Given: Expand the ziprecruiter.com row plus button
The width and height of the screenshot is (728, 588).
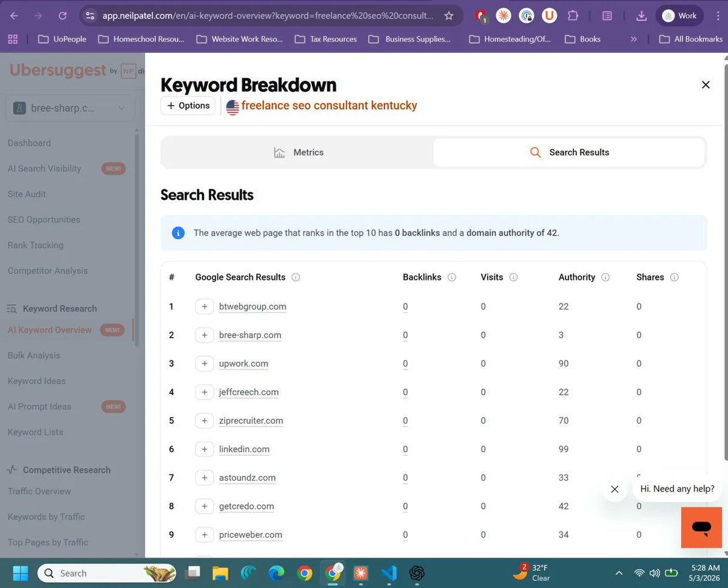Looking at the screenshot, I should pos(204,421).
